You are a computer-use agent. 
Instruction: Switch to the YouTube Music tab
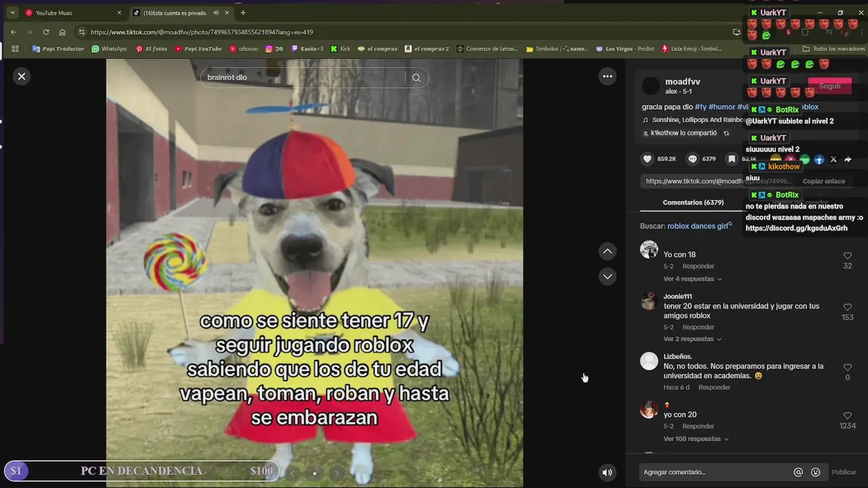tap(73, 13)
